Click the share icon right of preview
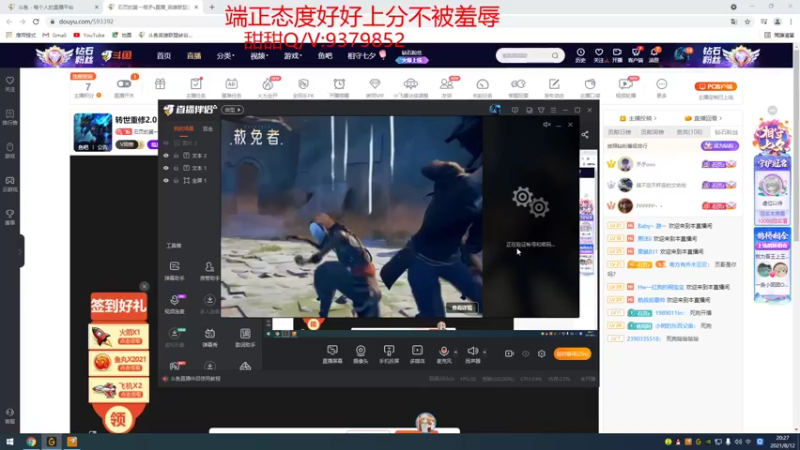This screenshot has width=800, height=450. tap(585, 135)
